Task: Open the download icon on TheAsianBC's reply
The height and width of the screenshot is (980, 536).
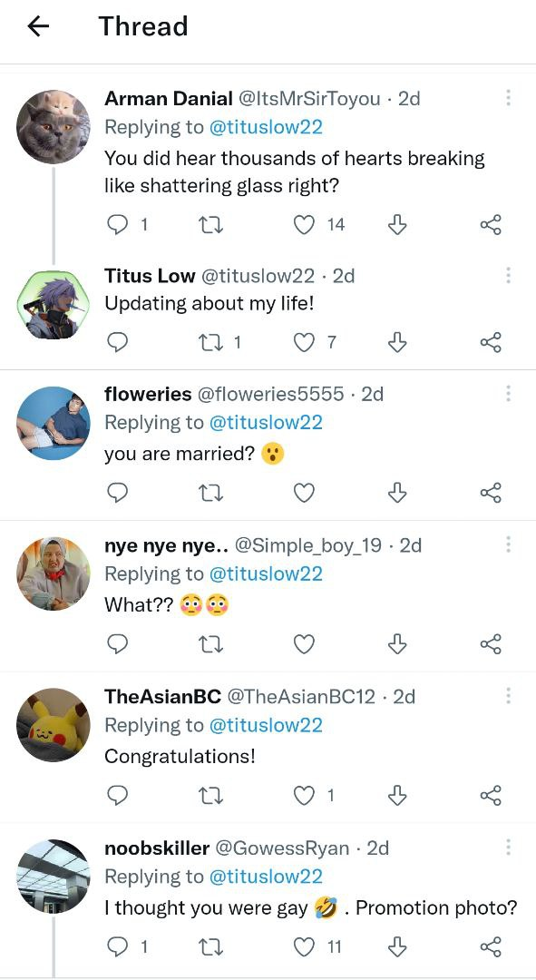Action: pos(397,796)
